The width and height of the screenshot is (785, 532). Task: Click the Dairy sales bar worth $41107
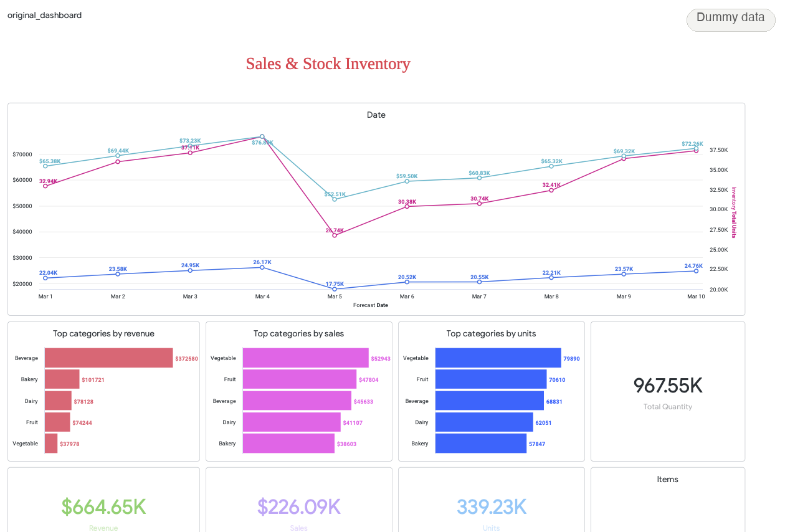pyautogui.click(x=292, y=422)
